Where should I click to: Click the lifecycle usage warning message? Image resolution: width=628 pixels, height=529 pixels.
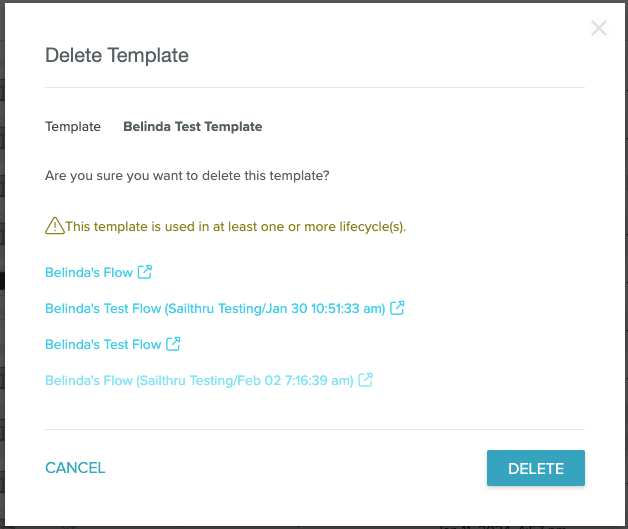pos(236,227)
